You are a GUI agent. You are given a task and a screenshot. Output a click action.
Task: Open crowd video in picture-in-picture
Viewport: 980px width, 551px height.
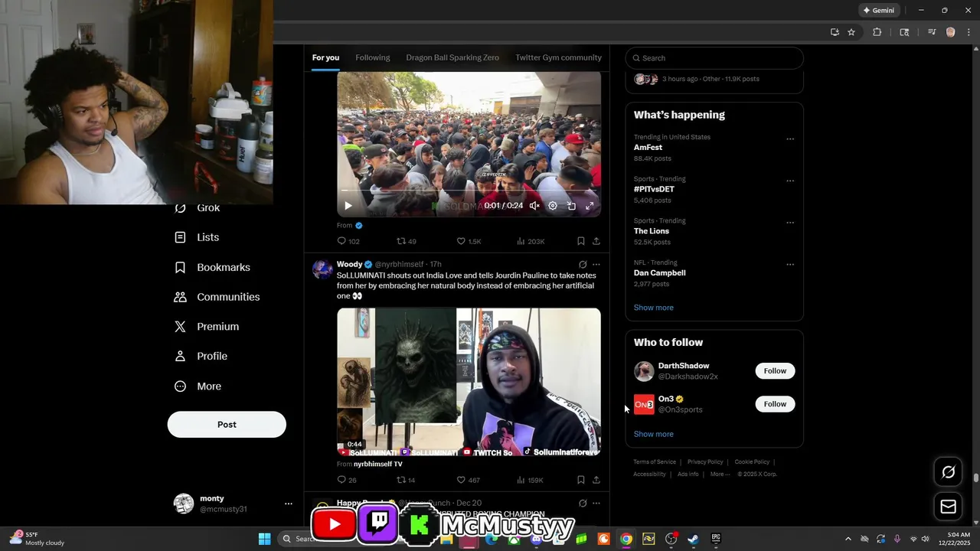[x=571, y=205]
